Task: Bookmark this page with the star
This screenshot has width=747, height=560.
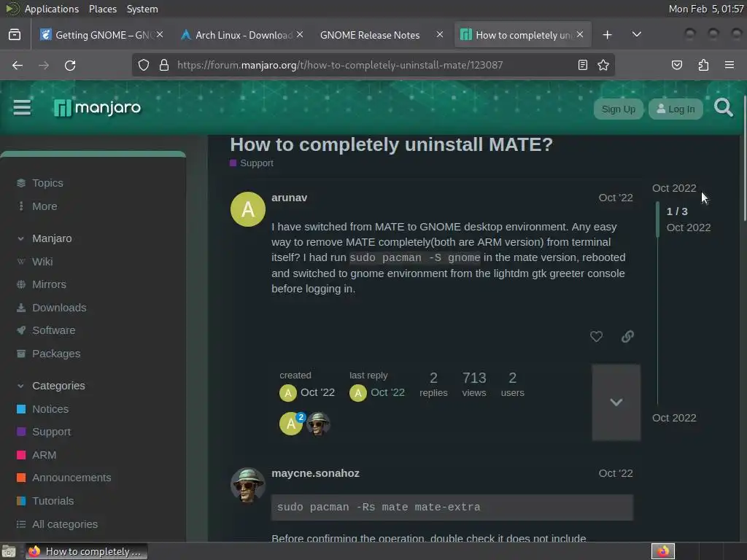Action: pyautogui.click(x=603, y=65)
